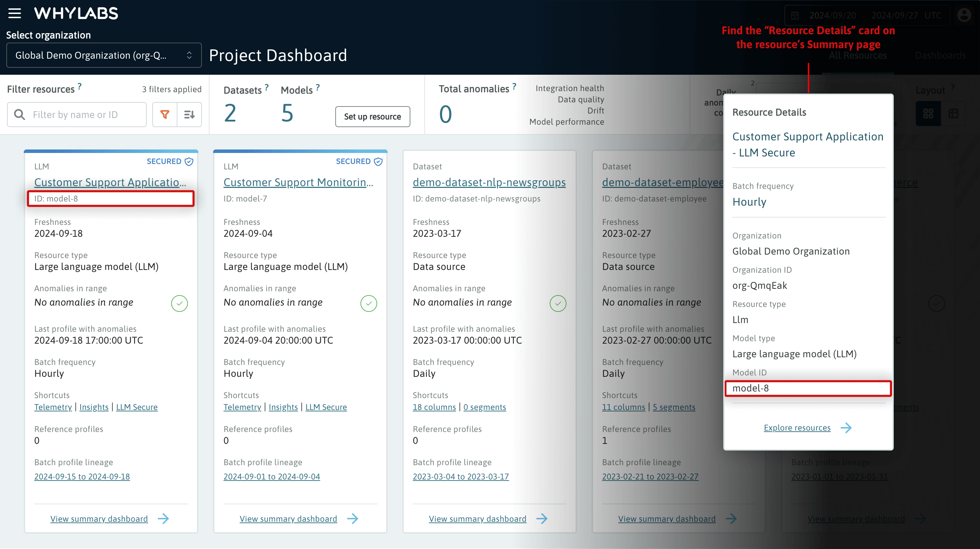The width and height of the screenshot is (980, 549).
Task: Open the user profile avatar
Action: point(964,15)
